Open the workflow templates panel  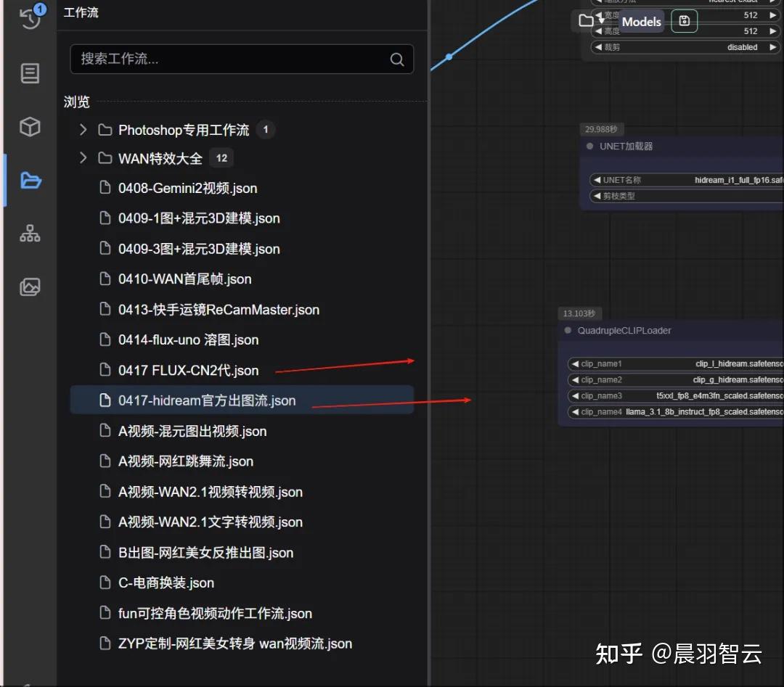click(30, 73)
